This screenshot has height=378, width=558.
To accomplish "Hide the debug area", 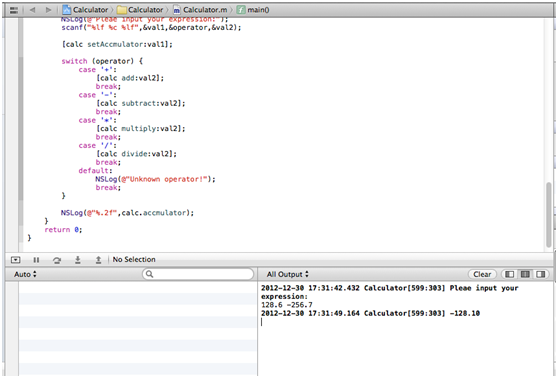I will coord(15,260).
